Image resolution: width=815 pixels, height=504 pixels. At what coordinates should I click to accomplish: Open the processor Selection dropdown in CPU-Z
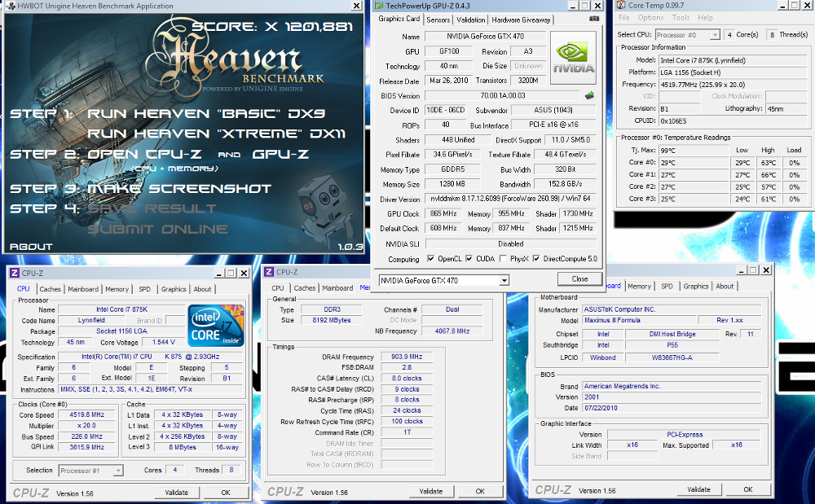click(118, 471)
